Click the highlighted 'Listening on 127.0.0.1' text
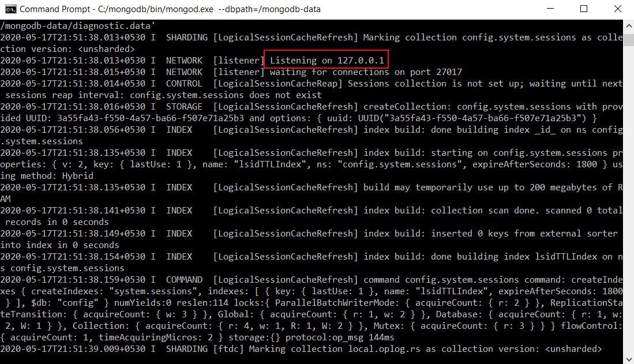The width and height of the screenshot is (634, 364). 327,61
